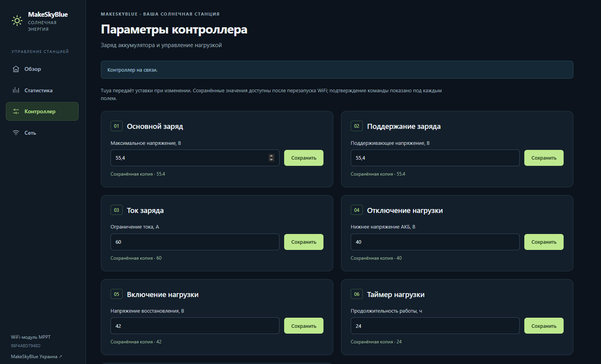Select the Контроллер sliders icon in sidebar
The height and width of the screenshot is (364, 601).
pyautogui.click(x=16, y=111)
